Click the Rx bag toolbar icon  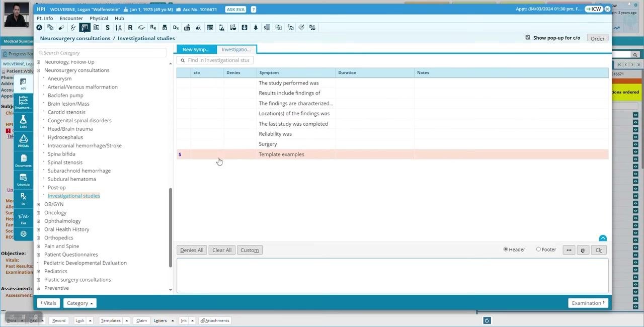[187, 27]
